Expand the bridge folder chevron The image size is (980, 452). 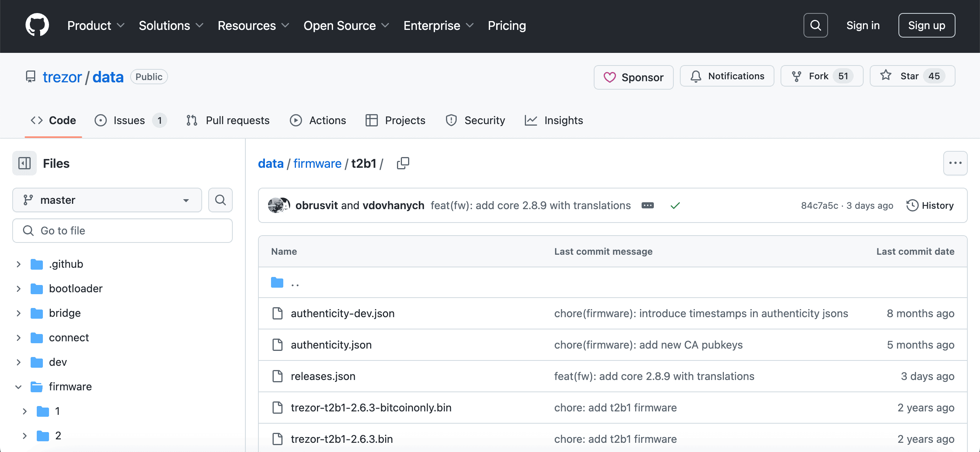coord(18,313)
